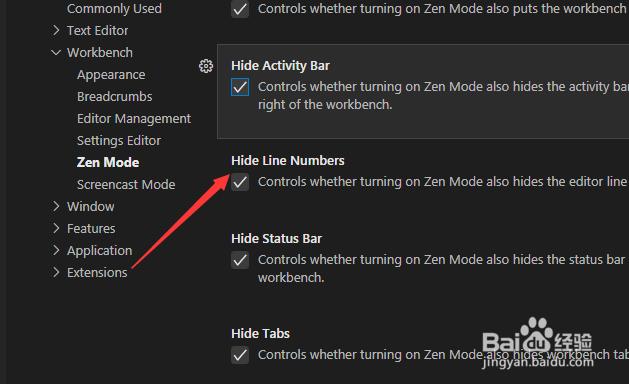Select Appearance under Workbench

pyautogui.click(x=111, y=75)
